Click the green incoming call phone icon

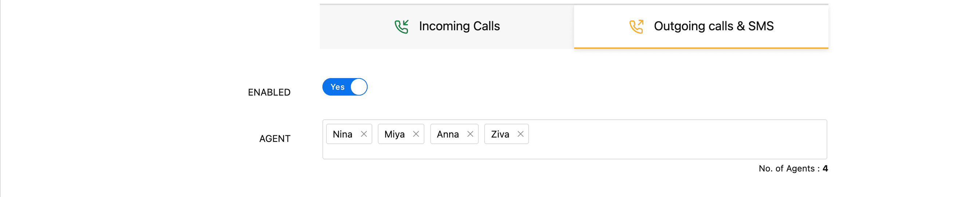pyautogui.click(x=401, y=27)
